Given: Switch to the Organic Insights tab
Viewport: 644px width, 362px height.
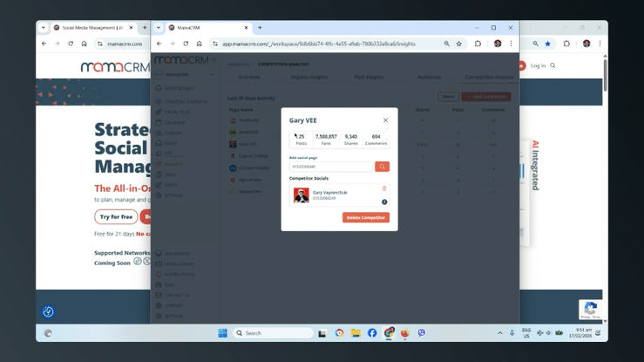Looking at the screenshot, I should (x=308, y=77).
